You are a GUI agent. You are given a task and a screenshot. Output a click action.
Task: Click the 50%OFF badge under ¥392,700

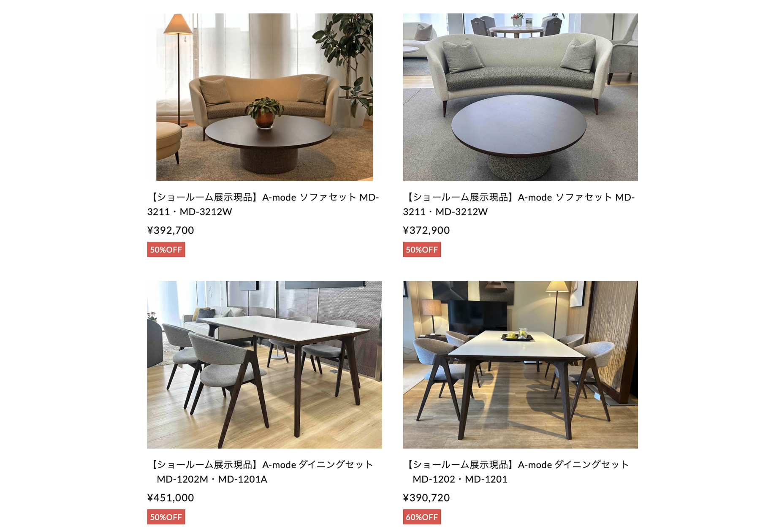click(x=166, y=250)
